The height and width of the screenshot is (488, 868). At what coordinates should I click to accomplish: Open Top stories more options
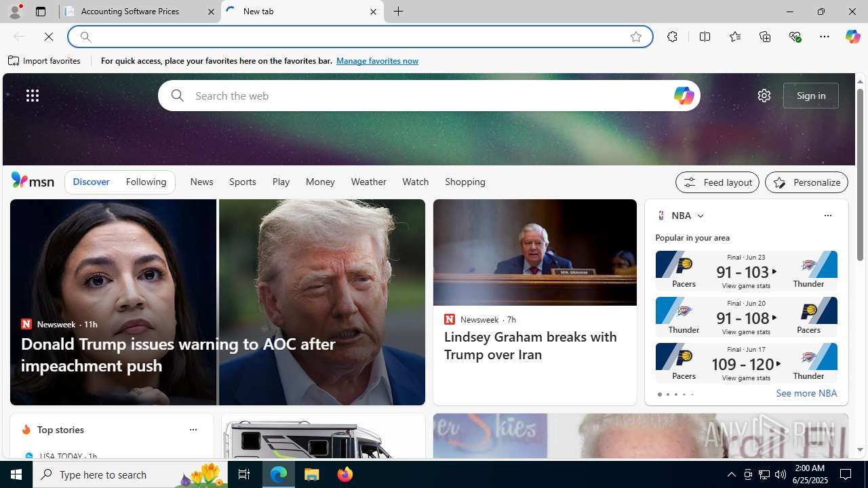[193, 430]
